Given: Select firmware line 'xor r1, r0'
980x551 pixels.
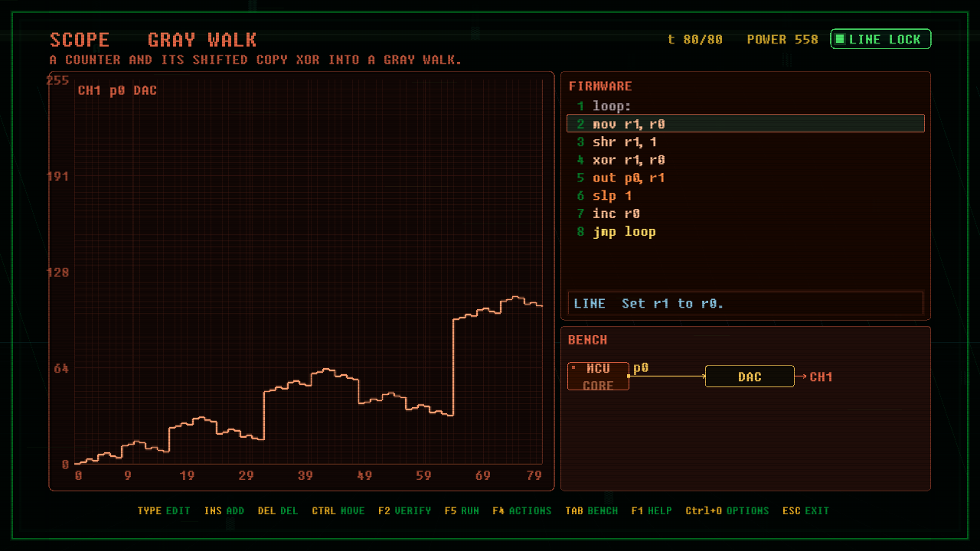Looking at the screenshot, I should [x=746, y=160].
